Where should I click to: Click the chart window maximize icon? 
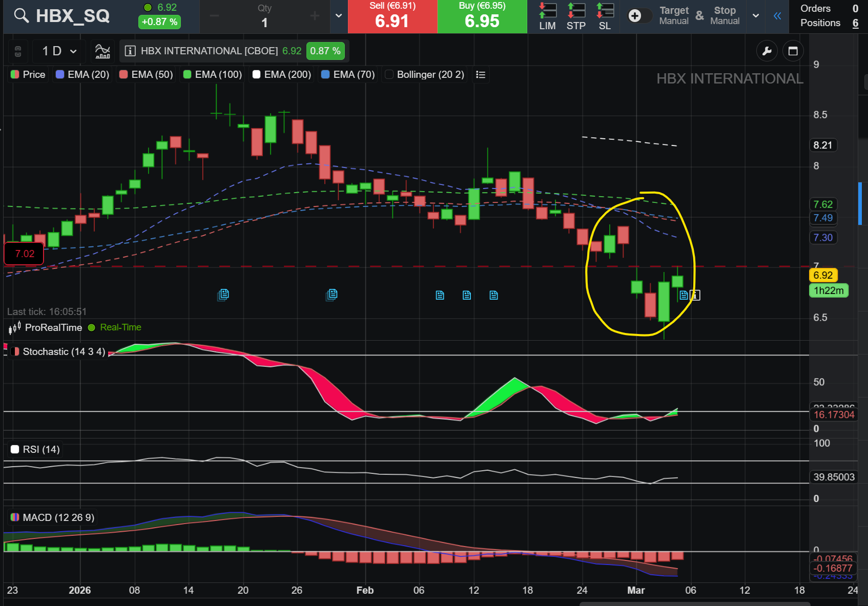(793, 51)
